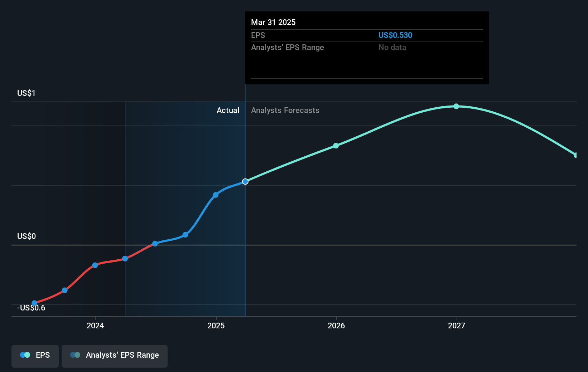Click the 2027 x-axis label
Viewport: 588px width, 372px height.
457,325
